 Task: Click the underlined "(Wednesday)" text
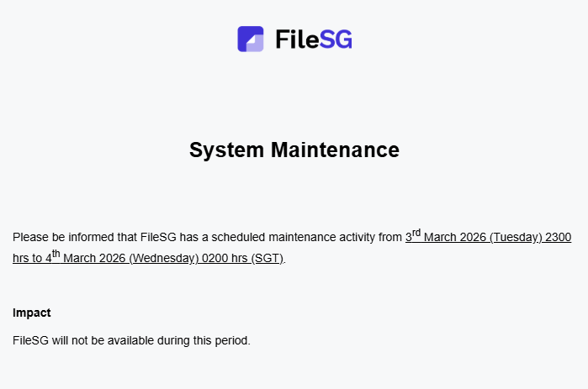162,259
